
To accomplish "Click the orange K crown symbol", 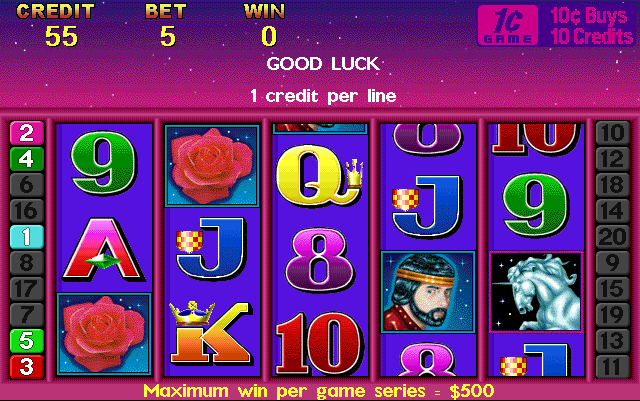I will (210, 333).
